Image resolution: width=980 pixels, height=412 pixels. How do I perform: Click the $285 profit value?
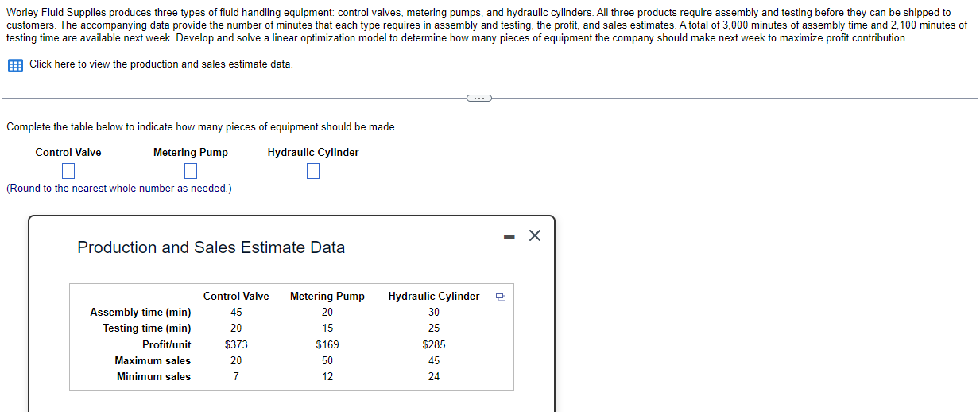click(x=434, y=345)
